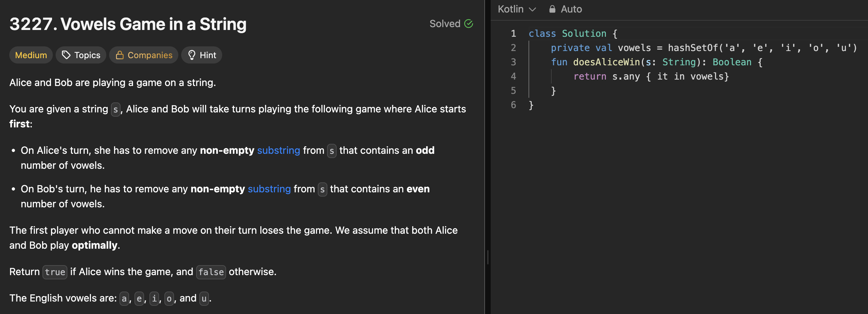Click the Solved status text
868x314 pixels.
pyautogui.click(x=445, y=24)
